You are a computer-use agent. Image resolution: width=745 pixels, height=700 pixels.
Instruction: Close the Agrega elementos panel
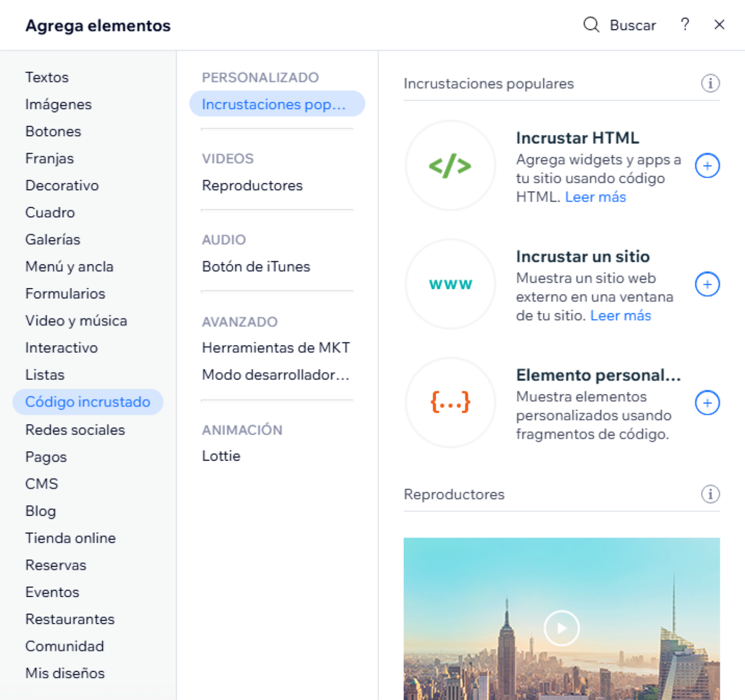pyautogui.click(x=719, y=25)
